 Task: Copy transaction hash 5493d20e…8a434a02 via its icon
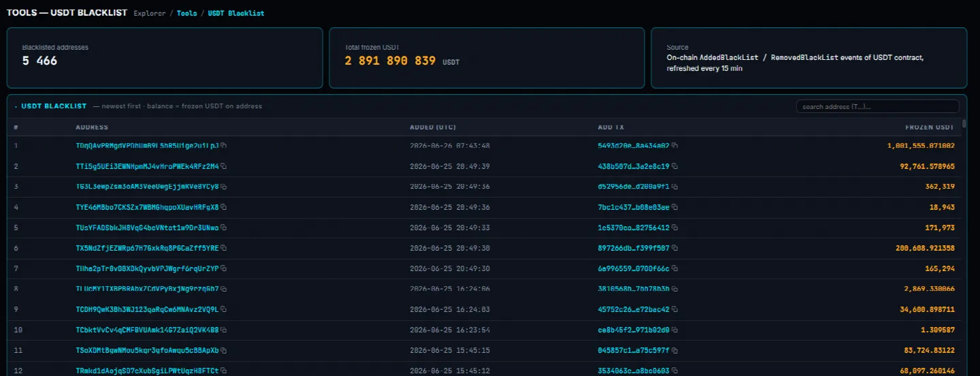675,146
